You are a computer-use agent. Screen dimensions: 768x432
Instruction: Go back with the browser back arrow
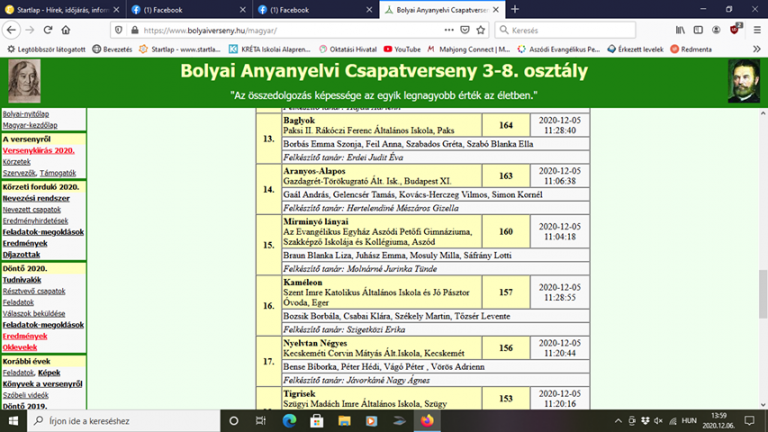pyautogui.click(x=11, y=30)
